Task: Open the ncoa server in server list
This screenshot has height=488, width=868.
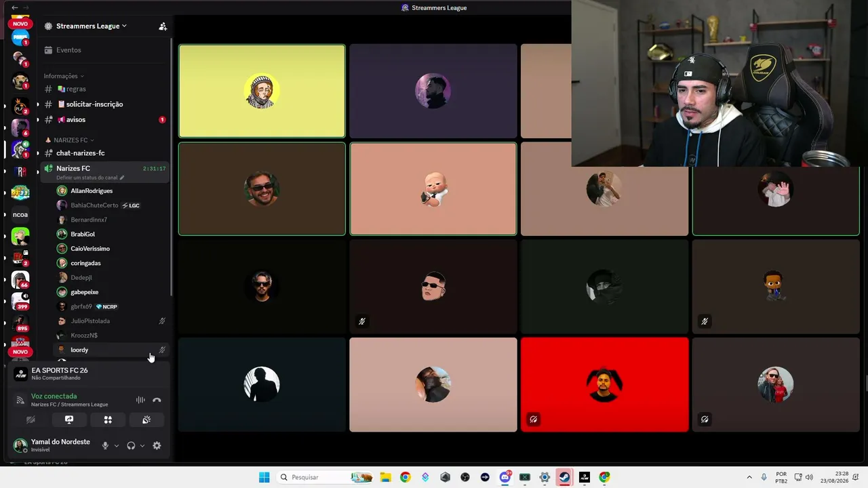Action: (20, 215)
